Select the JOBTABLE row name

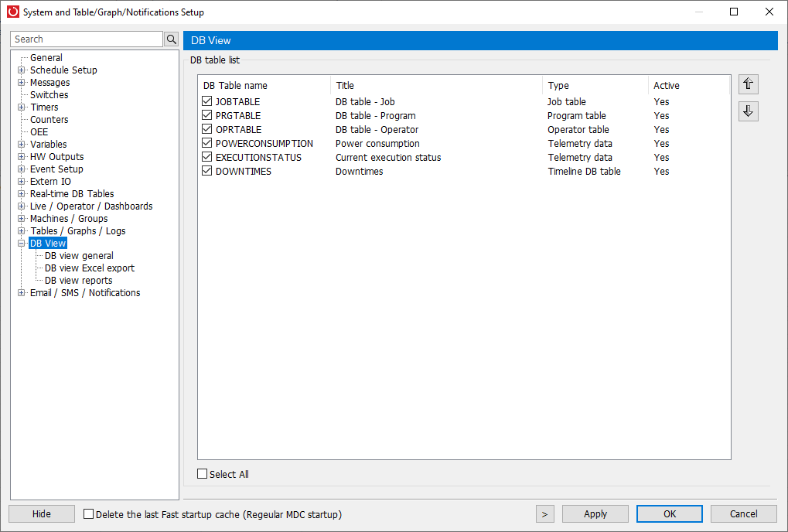tap(237, 101)
